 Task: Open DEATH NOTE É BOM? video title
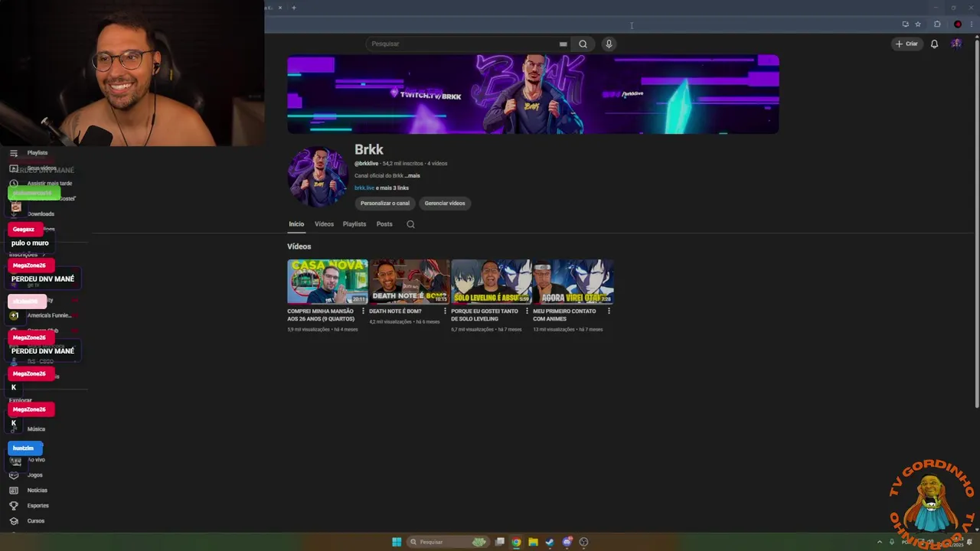(395, 311)
